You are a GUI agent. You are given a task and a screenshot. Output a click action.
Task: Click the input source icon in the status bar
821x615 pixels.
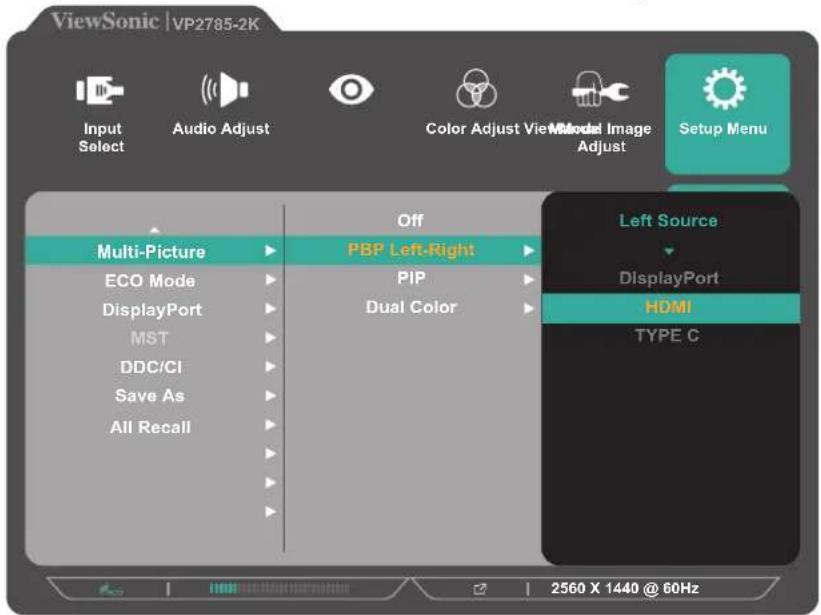click(x=480, y=589)
